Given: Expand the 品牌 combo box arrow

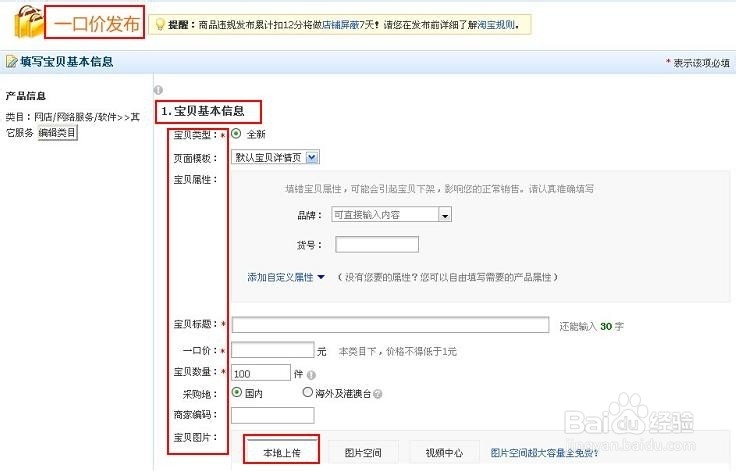Looking at the screenshot, I should 445,215.
